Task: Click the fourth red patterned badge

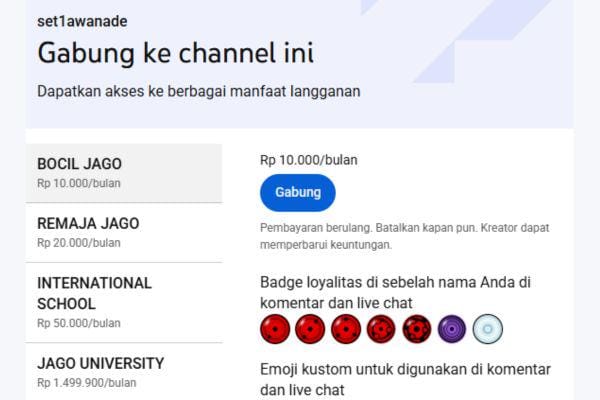Action: coord(381,329)
